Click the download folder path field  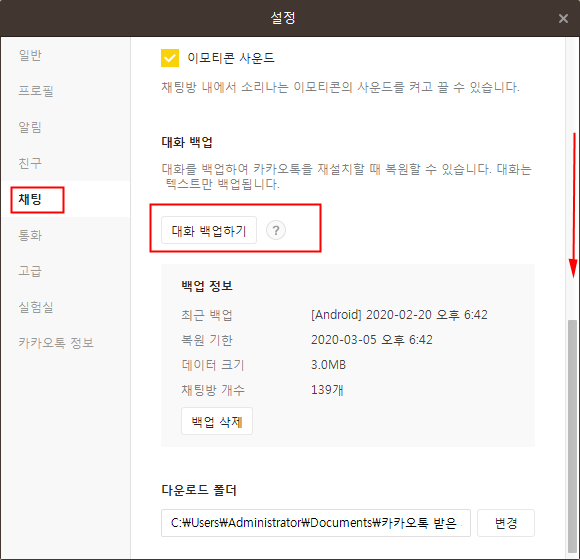pyautogui.click(x=316, y=523)
